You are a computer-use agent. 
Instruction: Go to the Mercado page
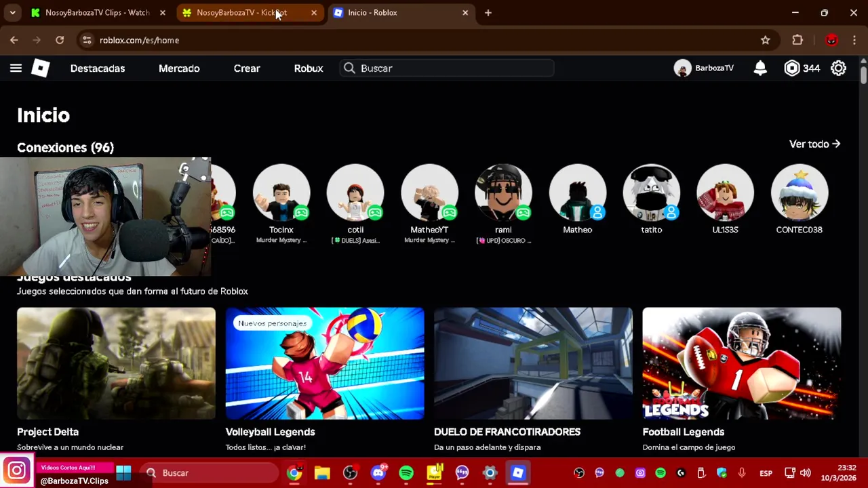pyautogui.click(x=179, y=68)
